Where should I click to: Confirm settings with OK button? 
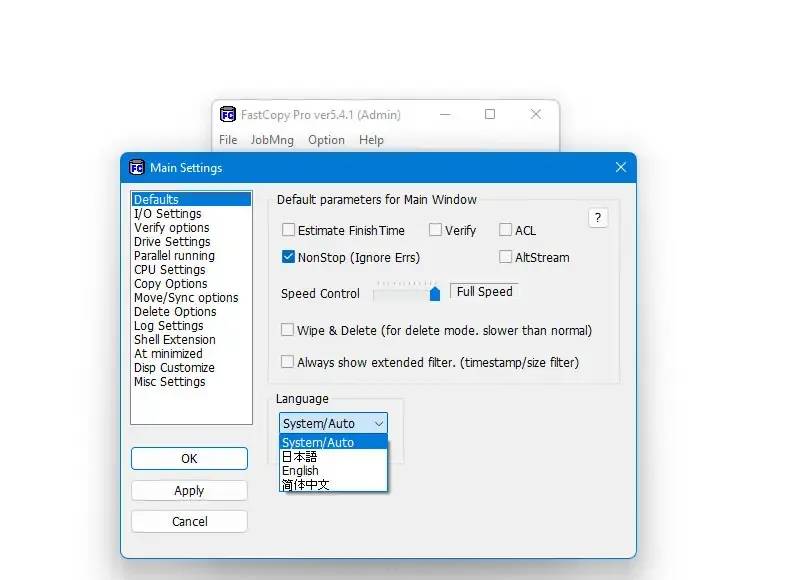coord(189,458)
